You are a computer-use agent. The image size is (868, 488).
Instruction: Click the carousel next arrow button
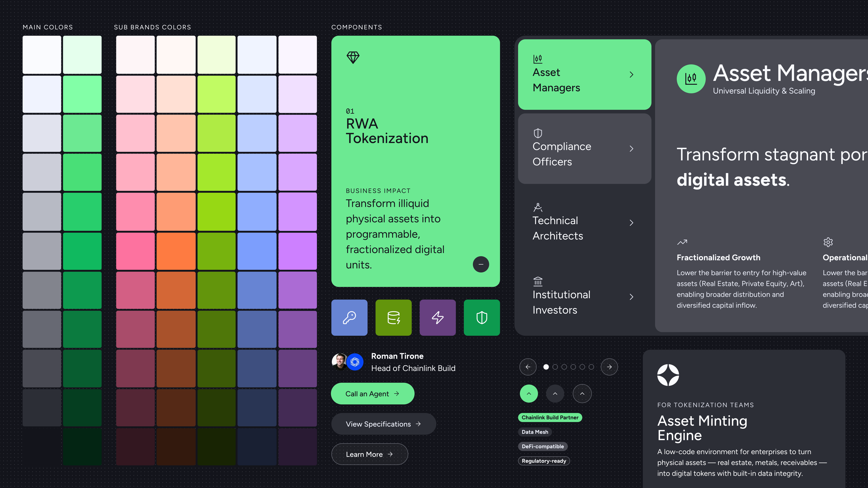point(609,367)
